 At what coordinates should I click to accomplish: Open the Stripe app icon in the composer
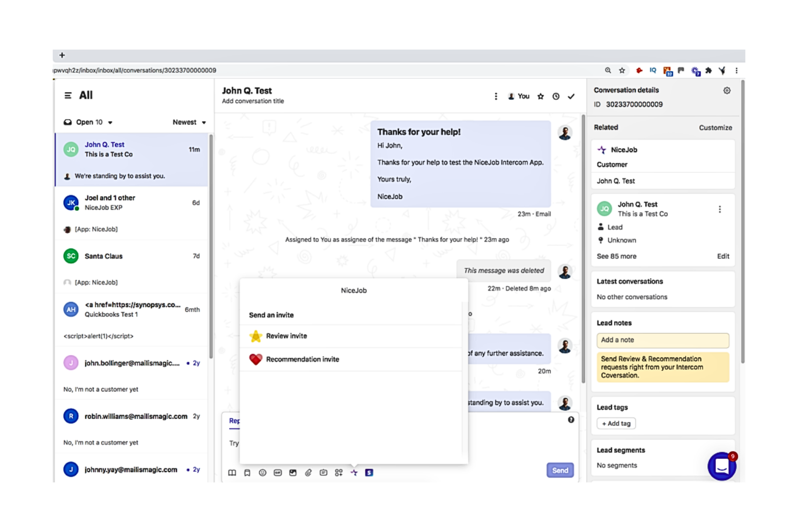(x=369, y=473)
